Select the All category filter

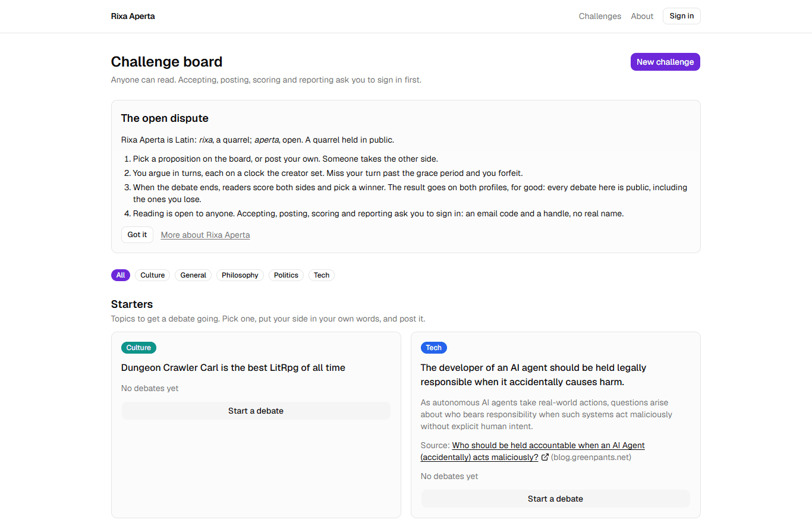click(x=121, y=275)
